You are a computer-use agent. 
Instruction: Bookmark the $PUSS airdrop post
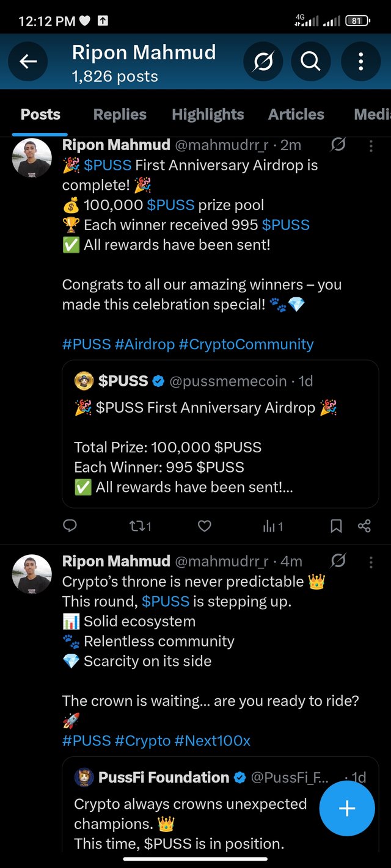(x=336, y=526)
